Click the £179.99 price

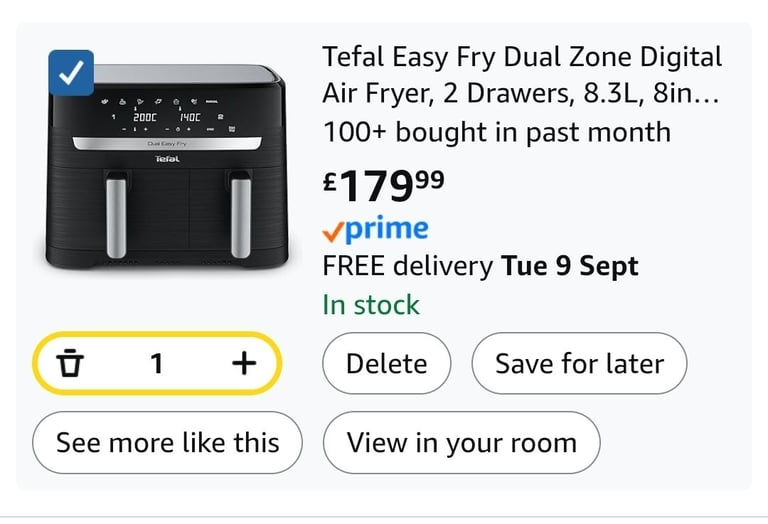pos(384,186)
